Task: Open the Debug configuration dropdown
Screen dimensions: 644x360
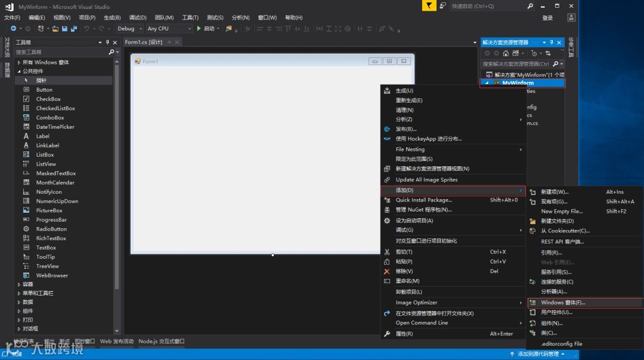Action: pyautogui.click(x=129, y=29)
